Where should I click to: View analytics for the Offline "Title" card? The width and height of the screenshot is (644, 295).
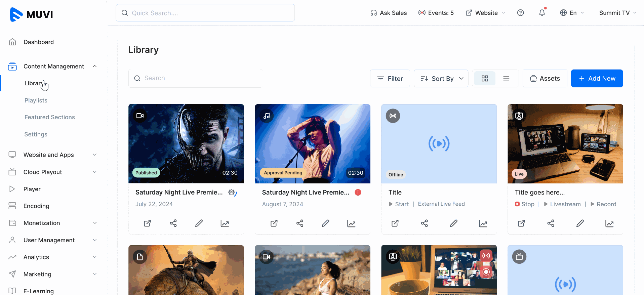tap(483, 223)
